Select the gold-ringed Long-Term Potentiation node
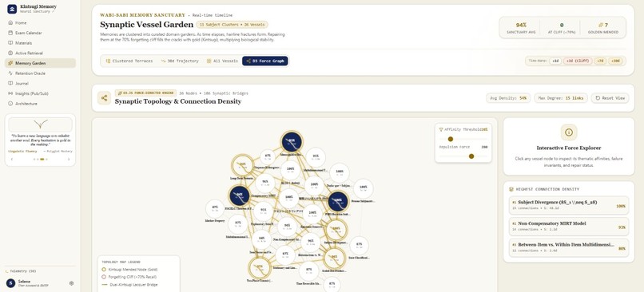The image size is (644, 292). coord(242,165)
